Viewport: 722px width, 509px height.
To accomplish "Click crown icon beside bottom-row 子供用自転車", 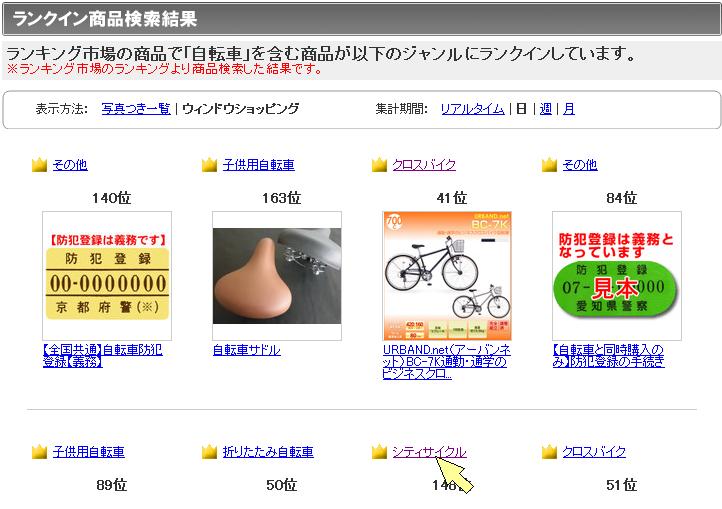I will tap(40, 452).
